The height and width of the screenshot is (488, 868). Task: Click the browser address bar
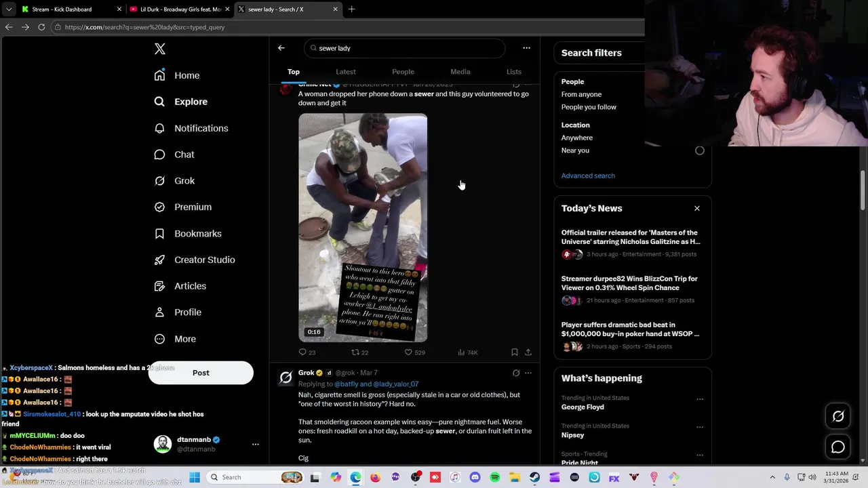pos(349,27)
